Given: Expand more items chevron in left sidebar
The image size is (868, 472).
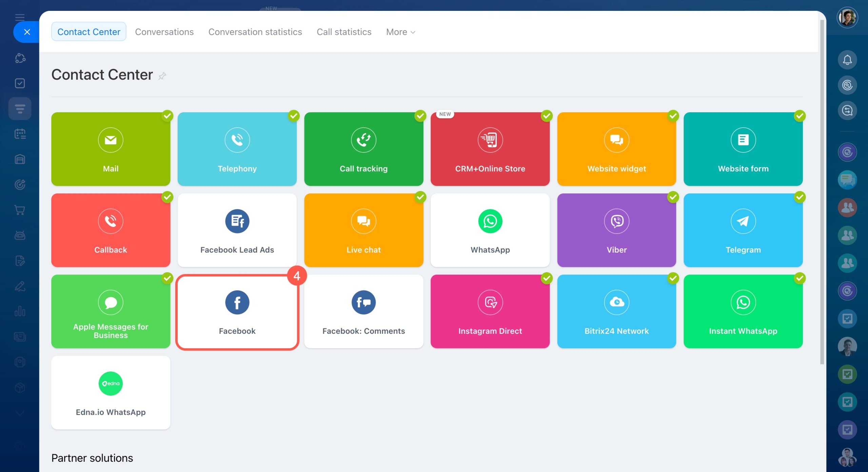Looking at the screenshot, I should click(20, 413).
